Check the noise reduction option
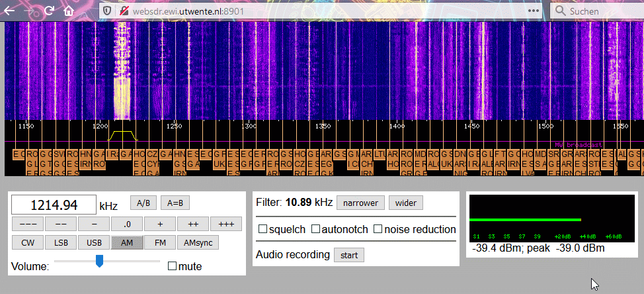This screenshot has height=294, width=644. pos(378,229)
